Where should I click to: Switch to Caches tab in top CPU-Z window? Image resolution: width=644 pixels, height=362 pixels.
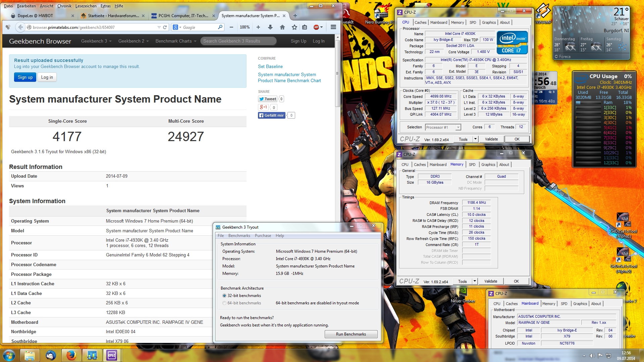[420, 22]
